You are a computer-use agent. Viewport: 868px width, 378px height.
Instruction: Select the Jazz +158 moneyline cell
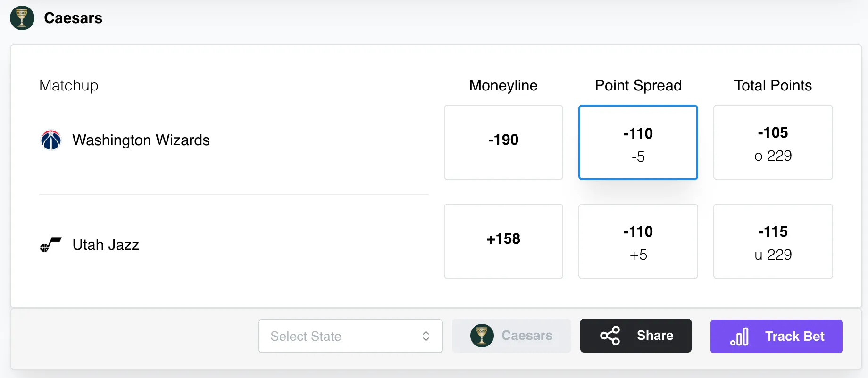503,241
